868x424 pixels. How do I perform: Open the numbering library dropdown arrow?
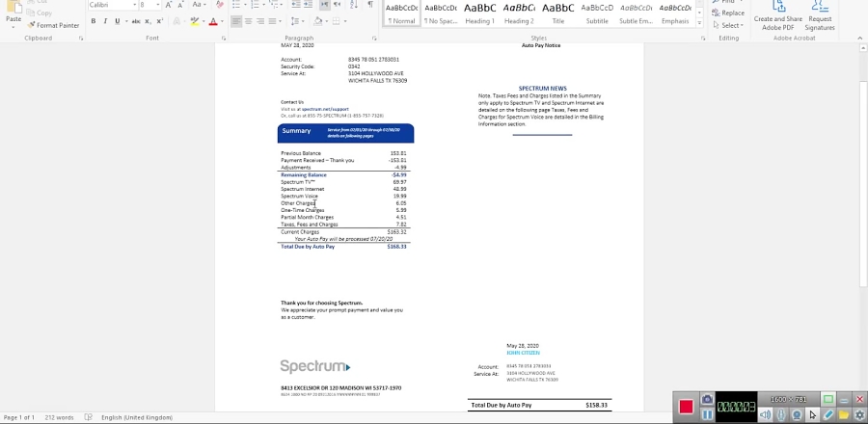point(263,5)
